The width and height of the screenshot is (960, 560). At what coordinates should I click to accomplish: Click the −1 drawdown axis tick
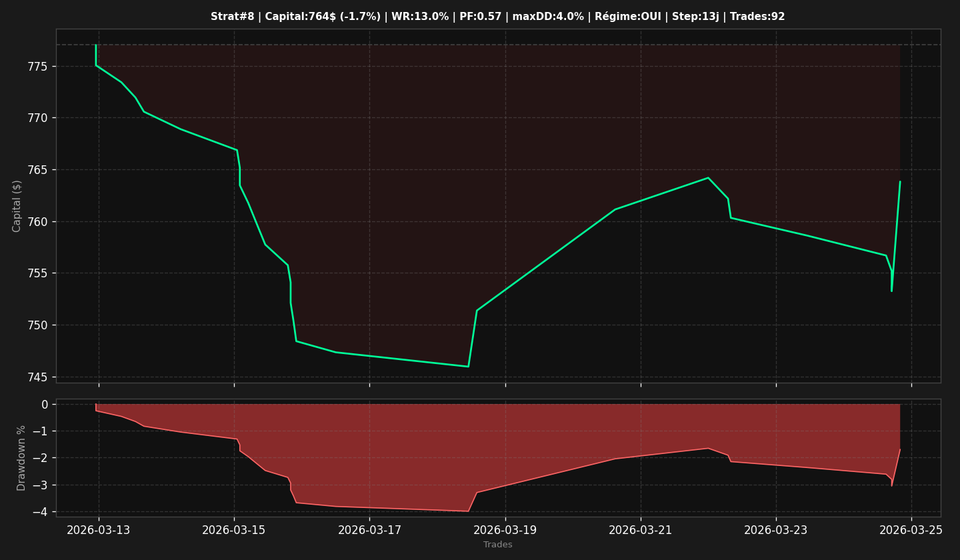tap(40, 431)
